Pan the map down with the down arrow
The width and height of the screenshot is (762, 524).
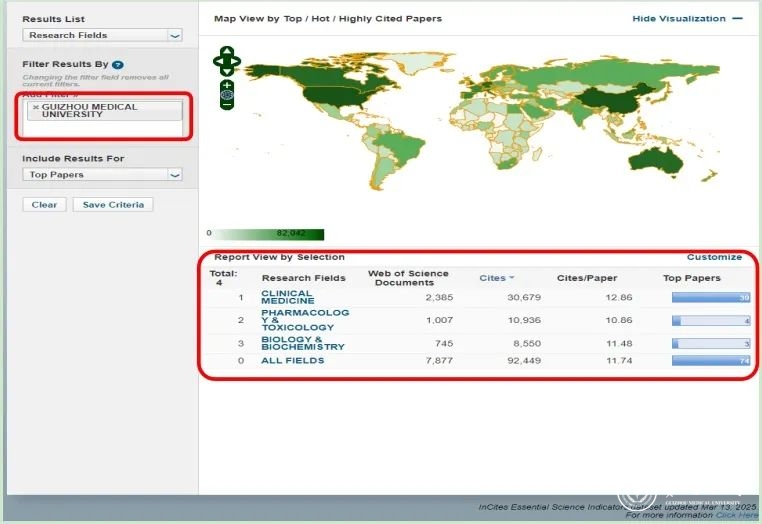pos(226,72)
